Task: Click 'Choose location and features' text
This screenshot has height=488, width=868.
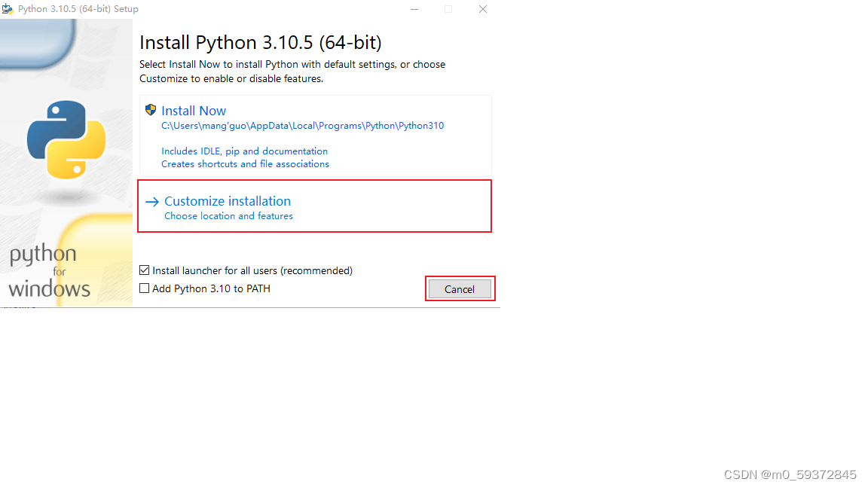Action: coord(228,216)
